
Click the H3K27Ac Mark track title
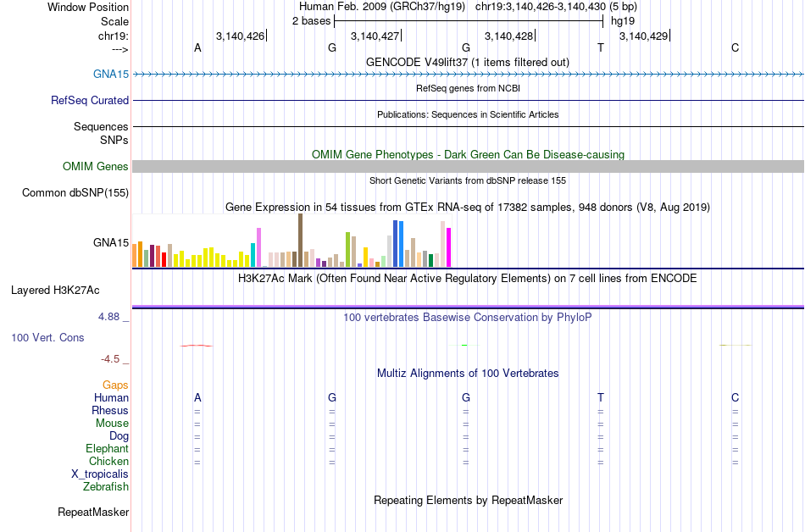[x=468, y=279]
